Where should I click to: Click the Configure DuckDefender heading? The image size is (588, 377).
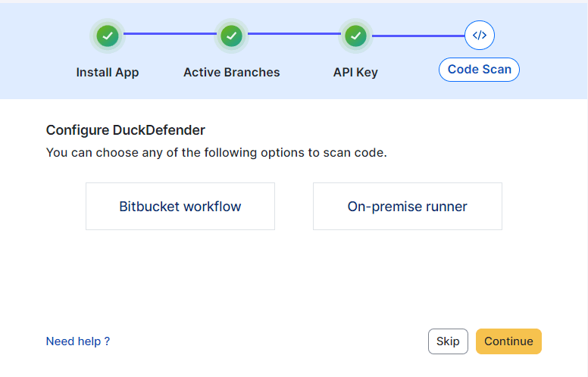point(126,130)
